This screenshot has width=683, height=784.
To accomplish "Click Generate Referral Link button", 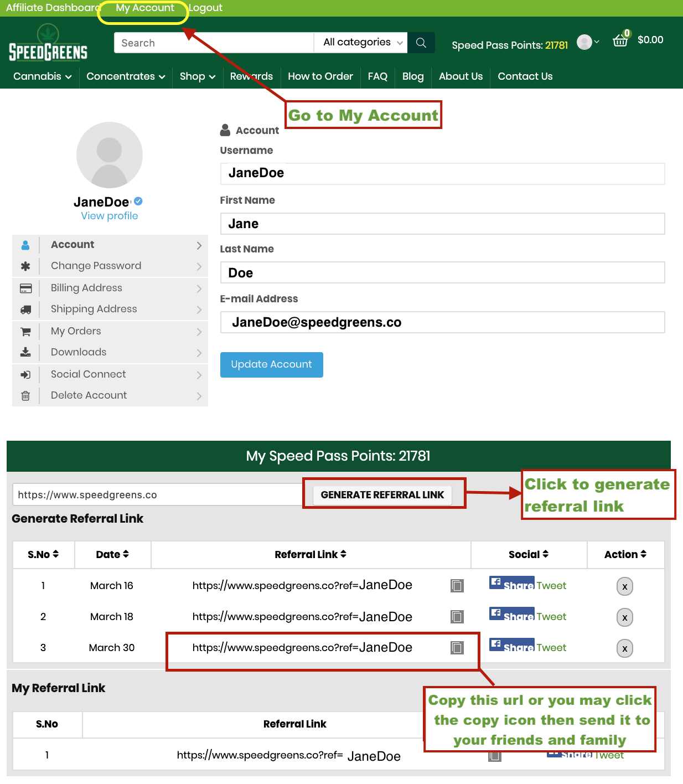I will coord(382,495).
